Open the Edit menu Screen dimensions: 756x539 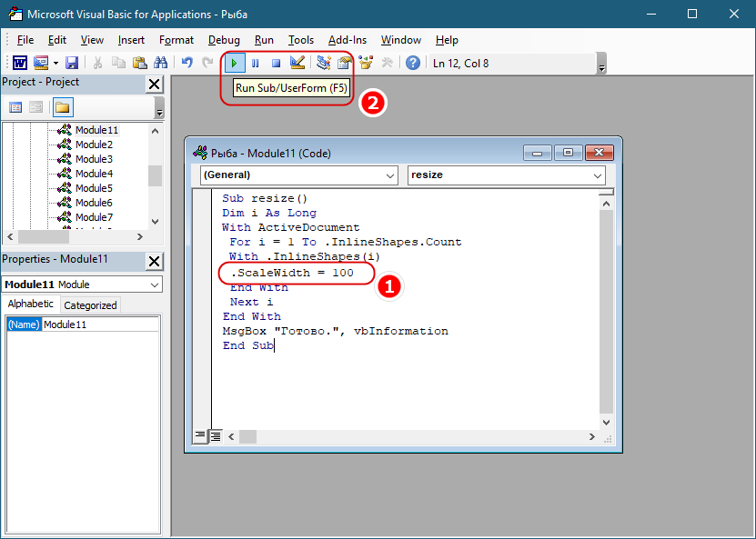point(57,40)
